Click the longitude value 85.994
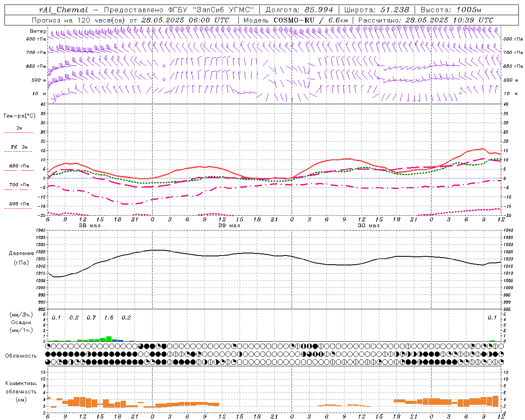 pos(319,10)
